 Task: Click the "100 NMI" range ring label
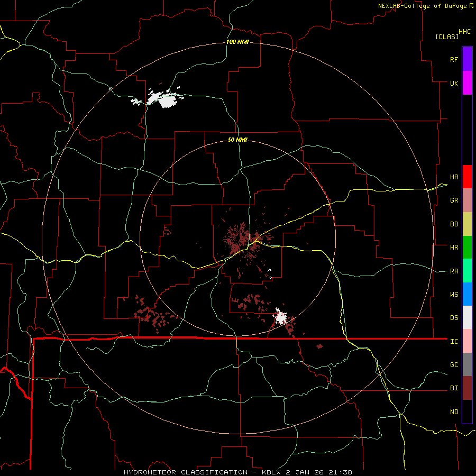point(237,42)
